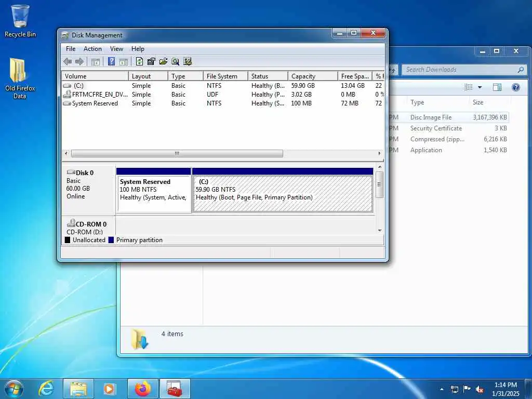Select the System Reserved partition block
This screenshot has height=399, width=532.
[154, 191]
